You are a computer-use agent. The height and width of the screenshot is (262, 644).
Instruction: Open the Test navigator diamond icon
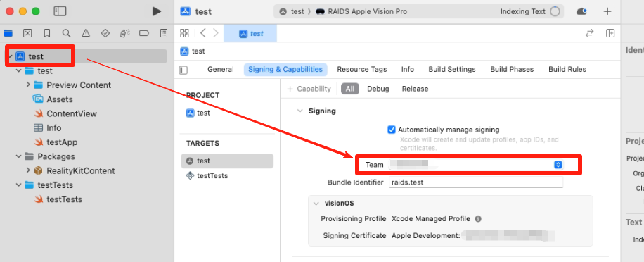(x=105, y=33)
